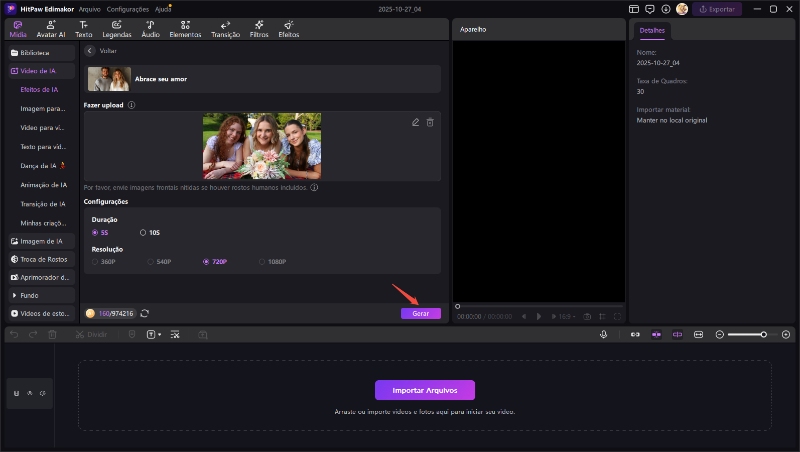The height and width of the screenshot is (452, 800).
Task: Select the 720P resolution option
Action: click(215, 262)
